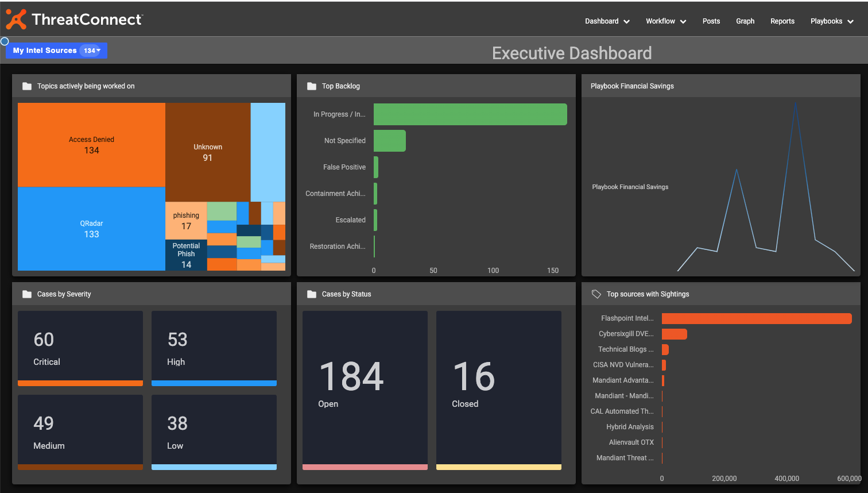Open the 60 Critical cases card
The height and width of the screenshot is (493, 868).
80,348
